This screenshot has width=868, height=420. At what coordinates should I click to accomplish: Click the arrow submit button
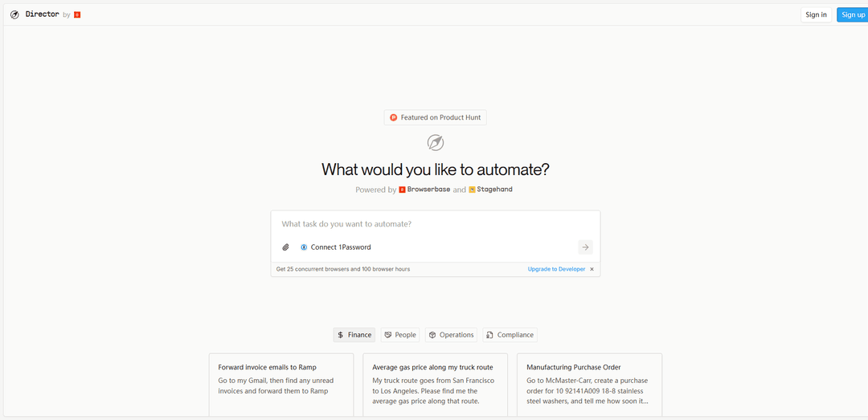585,247
